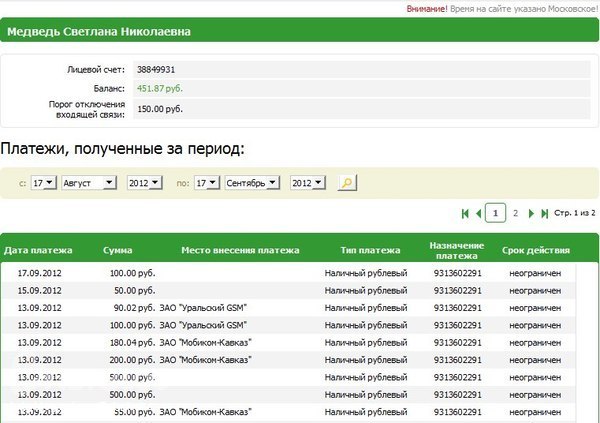Open the end day dropdown

pos(206,183)
